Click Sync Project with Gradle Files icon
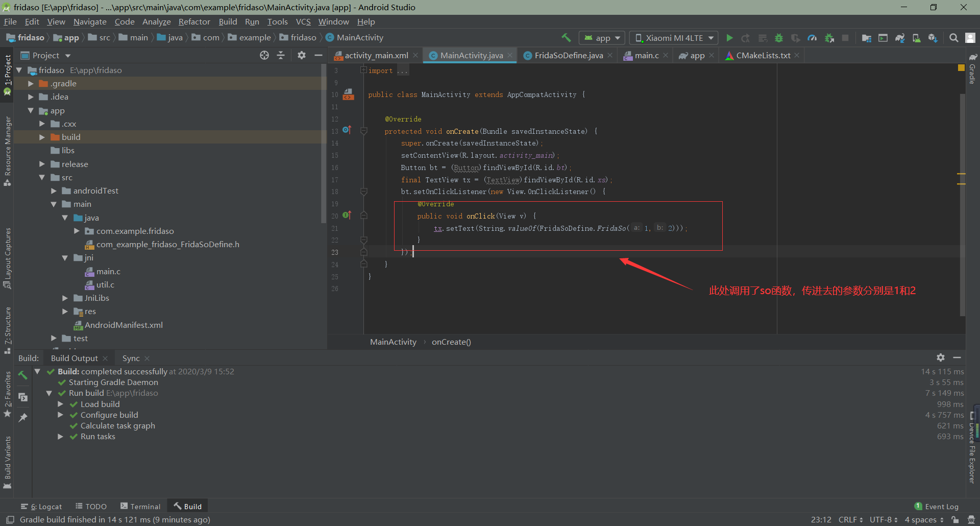 click(x=900, y=38)
